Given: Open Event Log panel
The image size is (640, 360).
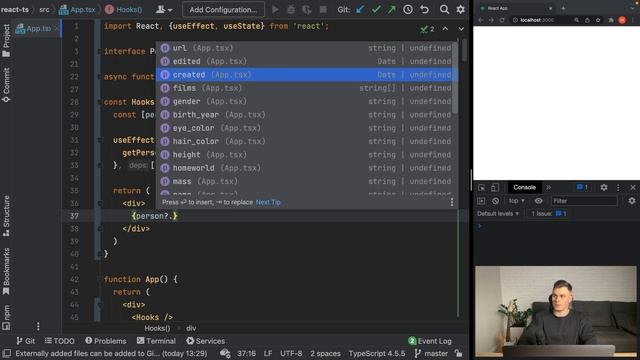Looking at the screenshot, I should coord(429,341).
